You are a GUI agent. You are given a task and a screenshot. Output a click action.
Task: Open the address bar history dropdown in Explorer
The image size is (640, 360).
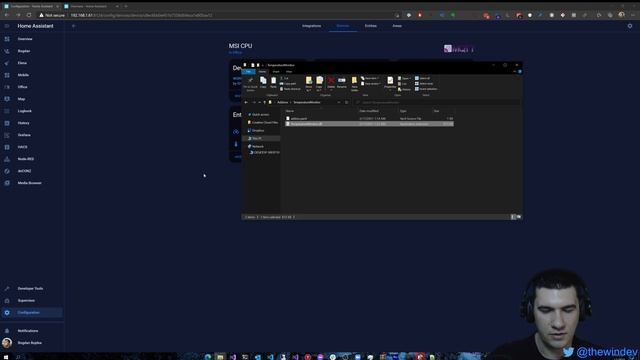(x=339, y=102)
